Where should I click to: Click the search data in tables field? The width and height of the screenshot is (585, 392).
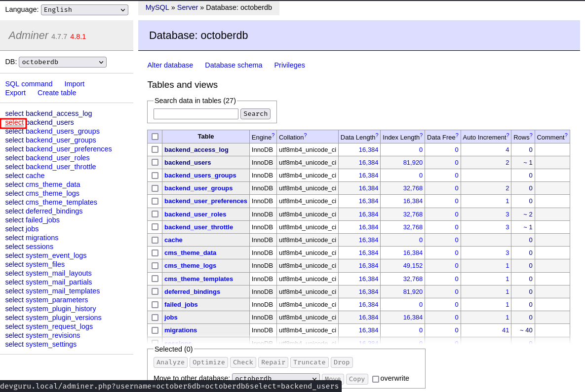(x=196, y=113)
